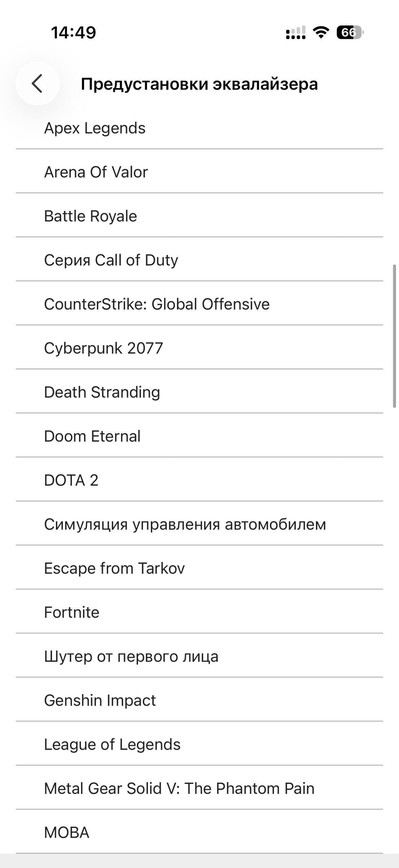
Task: Tap the battery indicator in status bar
Action: click(x=350, y=33)
